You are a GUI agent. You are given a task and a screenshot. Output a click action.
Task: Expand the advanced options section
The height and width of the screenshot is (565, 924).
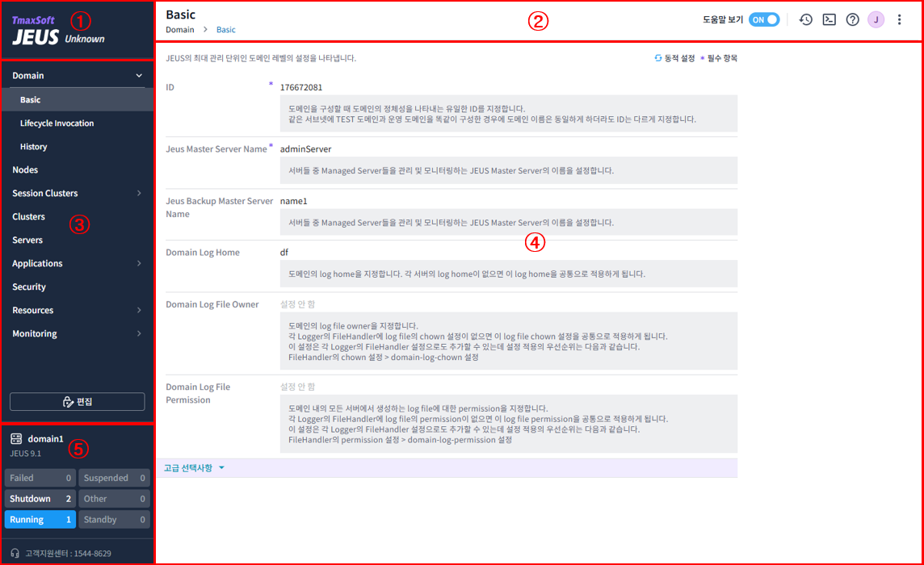pos(194,468)
